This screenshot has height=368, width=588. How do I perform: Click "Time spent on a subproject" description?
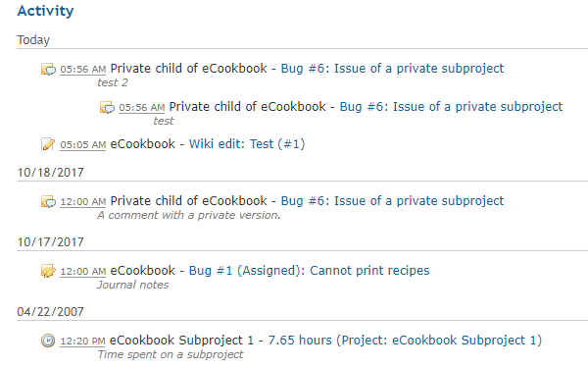(171, 354)
